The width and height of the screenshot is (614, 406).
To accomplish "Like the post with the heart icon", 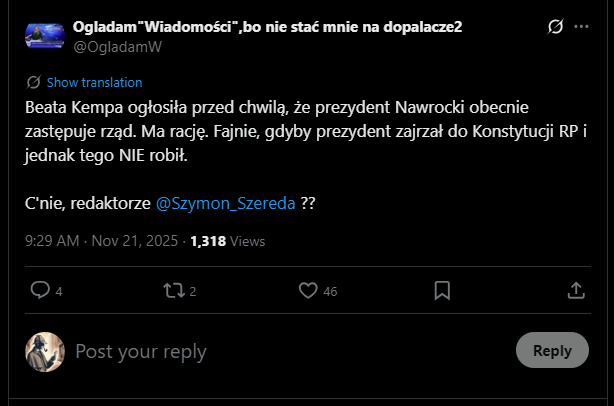I will [x=309, y=290].
